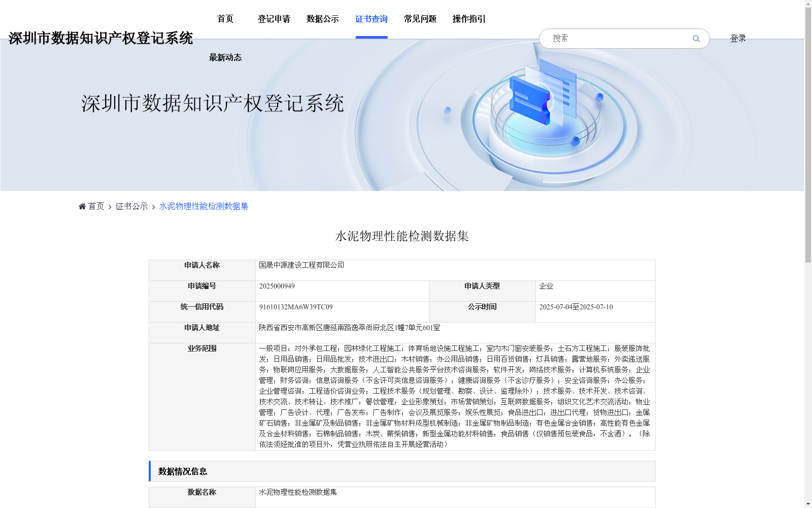Open the 首页 navigation item

coord(225,19)
